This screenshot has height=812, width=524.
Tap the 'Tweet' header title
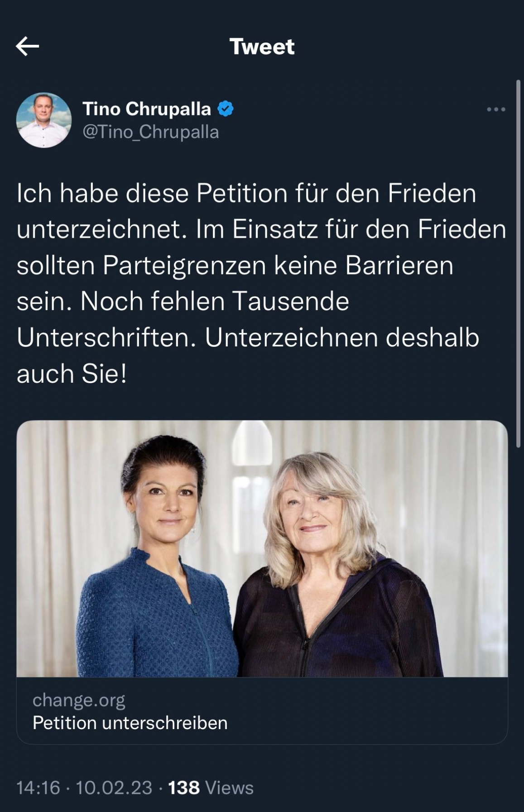262,46
